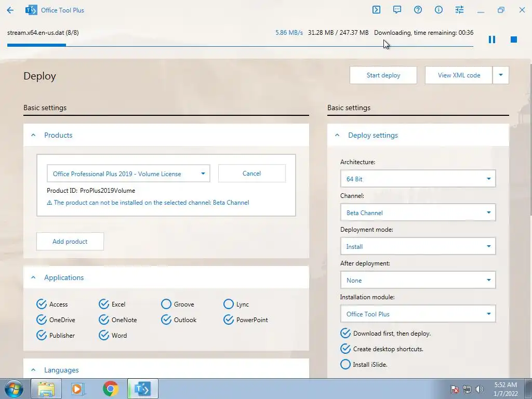Open the Architecture dropdown showing 64 Bit
Image resolution: width=532 pixels, height=399 pixels.
click(x=418, y=179)
